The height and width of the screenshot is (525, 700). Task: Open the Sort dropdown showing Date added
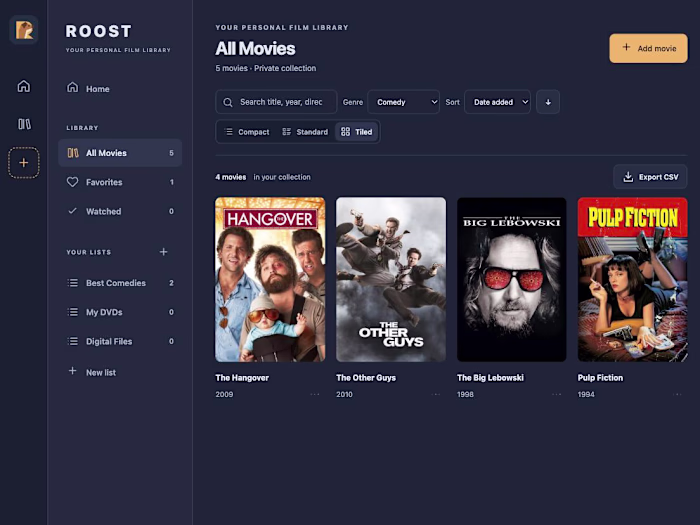497,102
